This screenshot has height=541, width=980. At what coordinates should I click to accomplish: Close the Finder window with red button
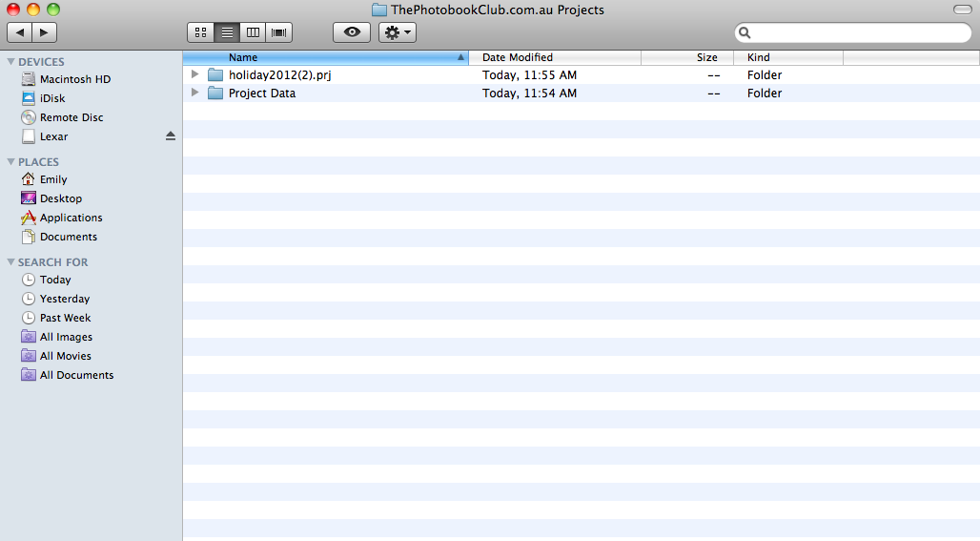(x=13, y=10)
